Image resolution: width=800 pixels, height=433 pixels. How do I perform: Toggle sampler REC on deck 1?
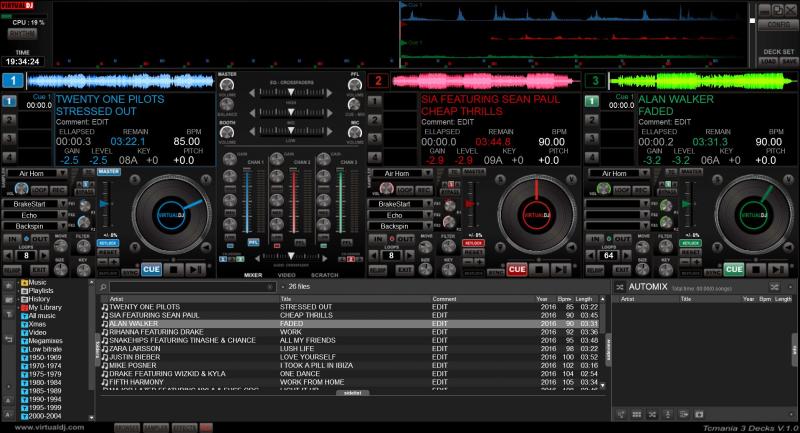59,190
